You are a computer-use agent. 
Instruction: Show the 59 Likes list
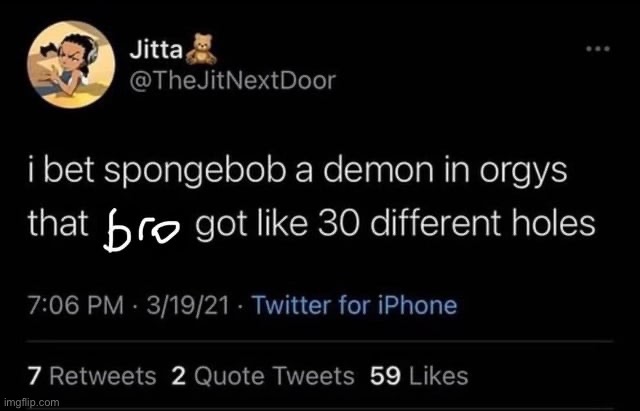coord(419,376)
